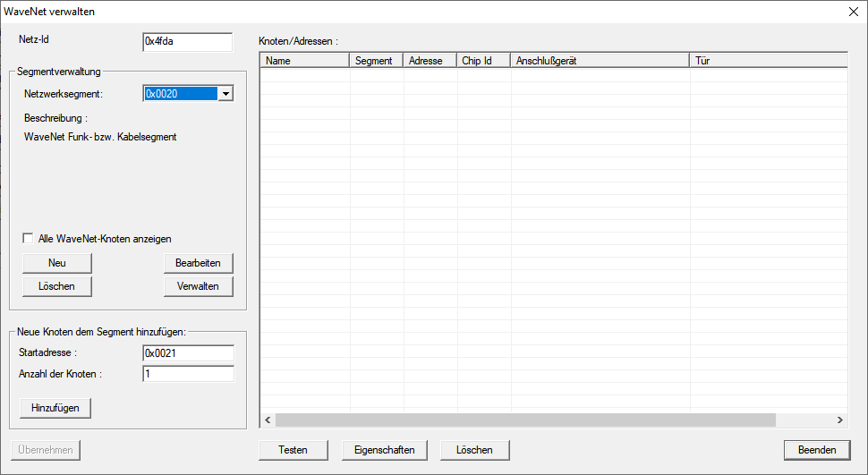
Task: Select the Anzahl der Knoten field
Action: point(188,374)
